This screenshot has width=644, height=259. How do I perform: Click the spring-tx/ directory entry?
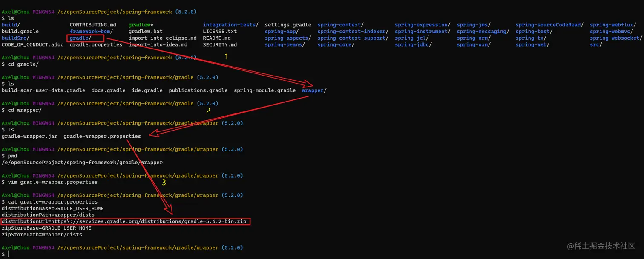pyautogui.click(x=531, y=38)
